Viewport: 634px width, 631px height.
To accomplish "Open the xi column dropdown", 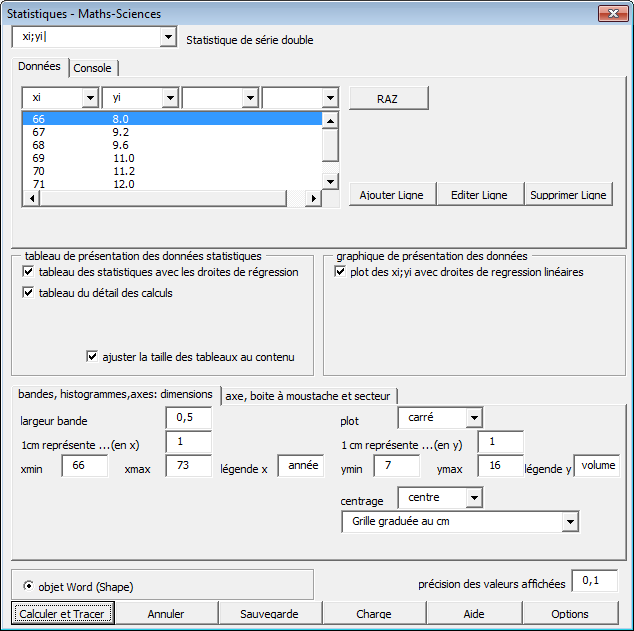I will pos(90,98).
